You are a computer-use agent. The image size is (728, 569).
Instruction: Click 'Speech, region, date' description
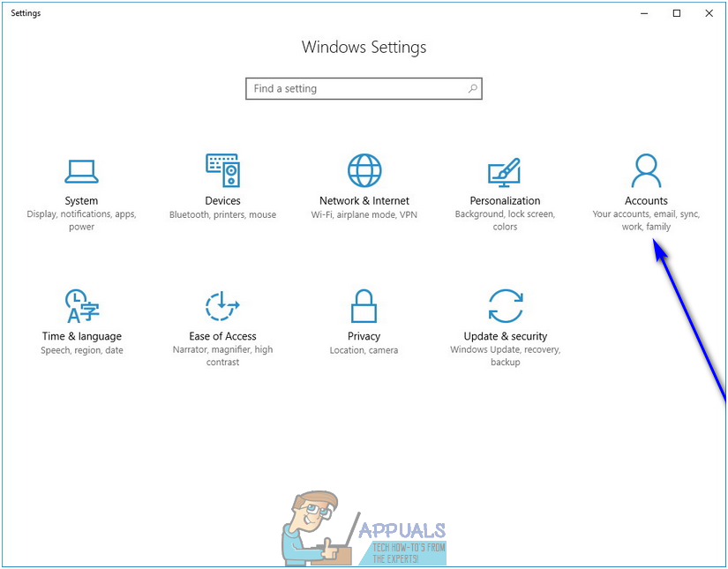point(82,350)
